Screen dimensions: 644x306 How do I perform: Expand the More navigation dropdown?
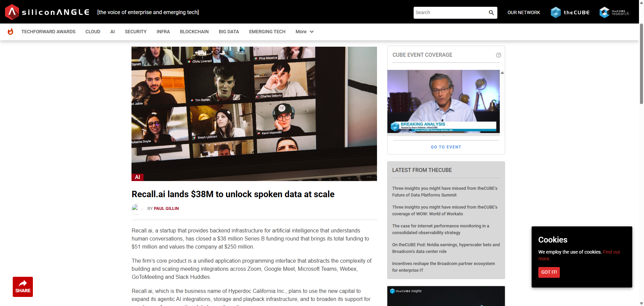click(x=304, y=32)
